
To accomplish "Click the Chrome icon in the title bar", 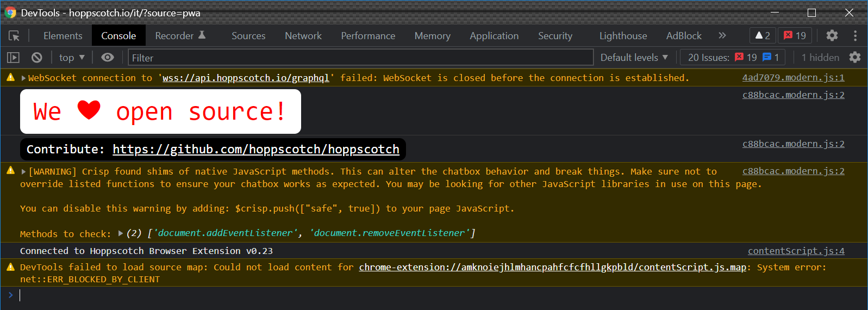I will [11, 13].
